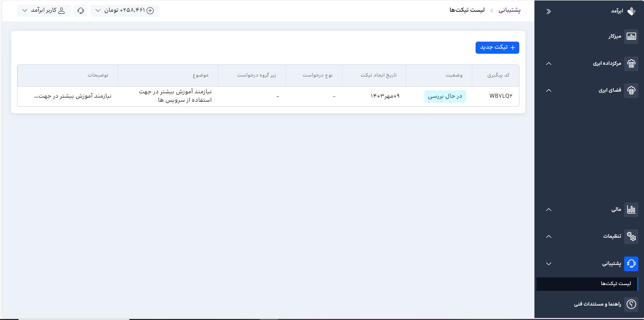The image size is (644, 320).
Task: Expand the تنظیمات menu chevron
Action: point(549,236)
